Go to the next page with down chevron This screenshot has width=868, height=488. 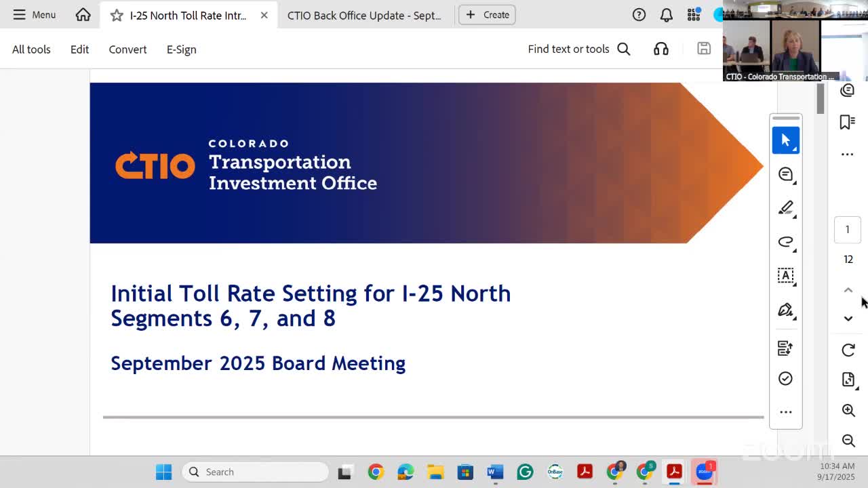[x=848, y=319]
